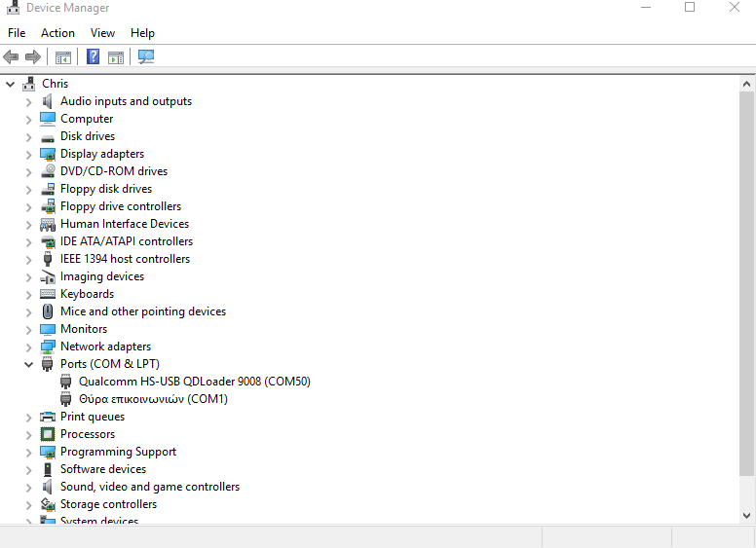This screenshot has width=756, height=548.
Task: Expand the Network adapters chevron
Action: coord(28,347)
